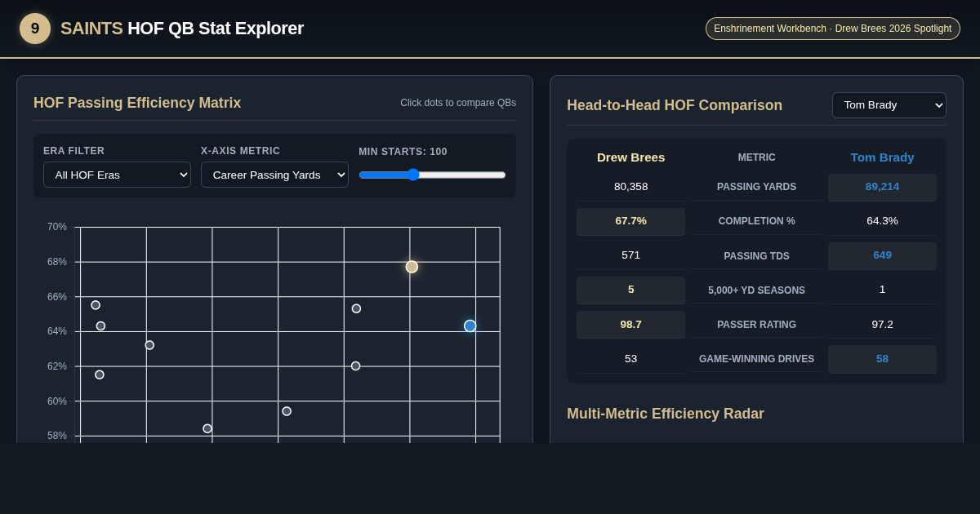Click Tom Brady passing yards 89,214
Viewport: 980px width, 514px height.
(x=882, y=187)
